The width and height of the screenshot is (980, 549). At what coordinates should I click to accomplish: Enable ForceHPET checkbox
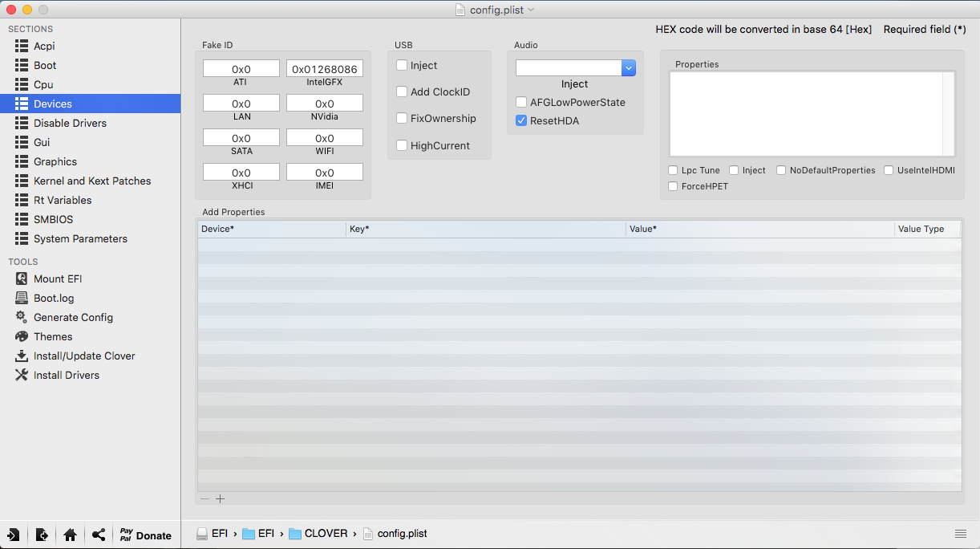click(673, 186)
